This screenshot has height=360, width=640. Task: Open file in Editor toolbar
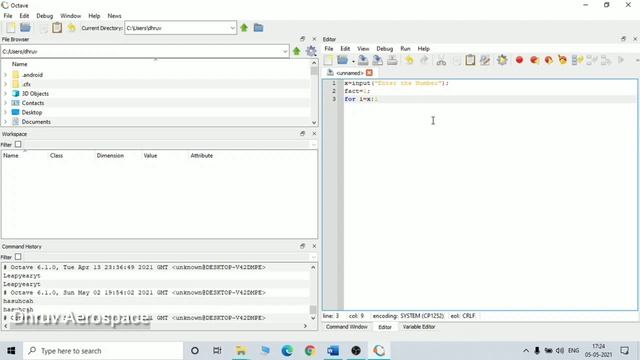point(342,60)
